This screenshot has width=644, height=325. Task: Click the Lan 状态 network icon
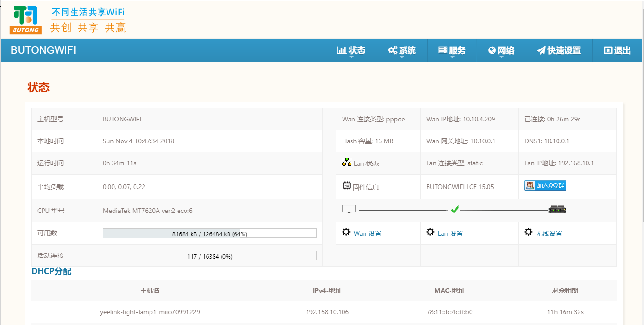346,162
